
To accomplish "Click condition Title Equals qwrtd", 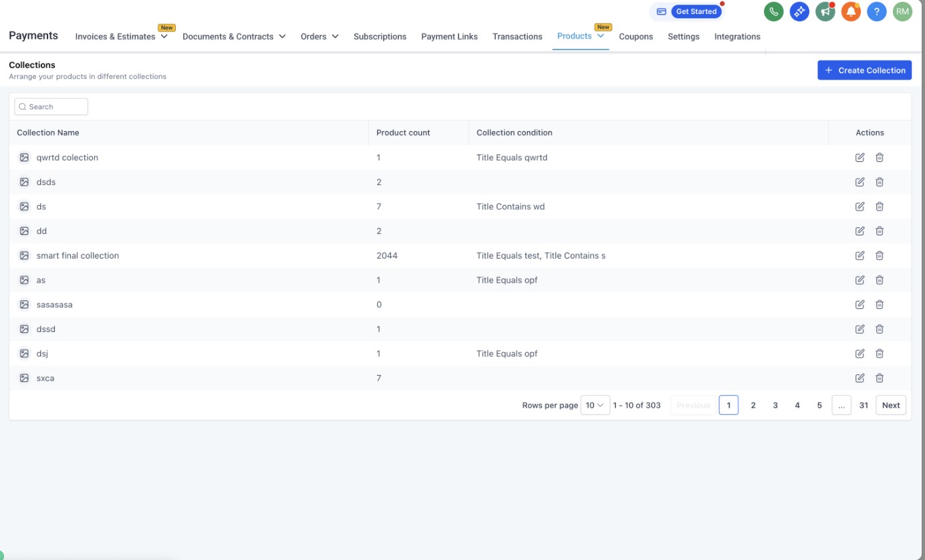I will [x=512, y=158].
